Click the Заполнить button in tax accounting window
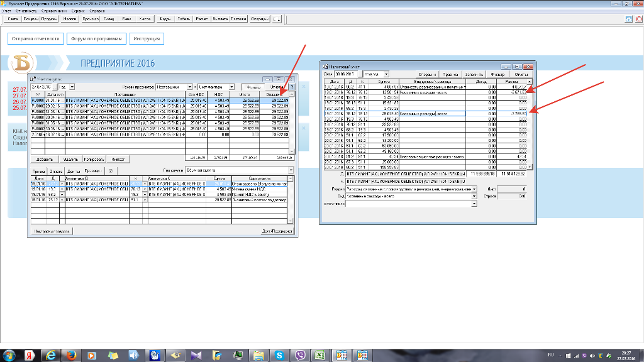 pos(475,74)
